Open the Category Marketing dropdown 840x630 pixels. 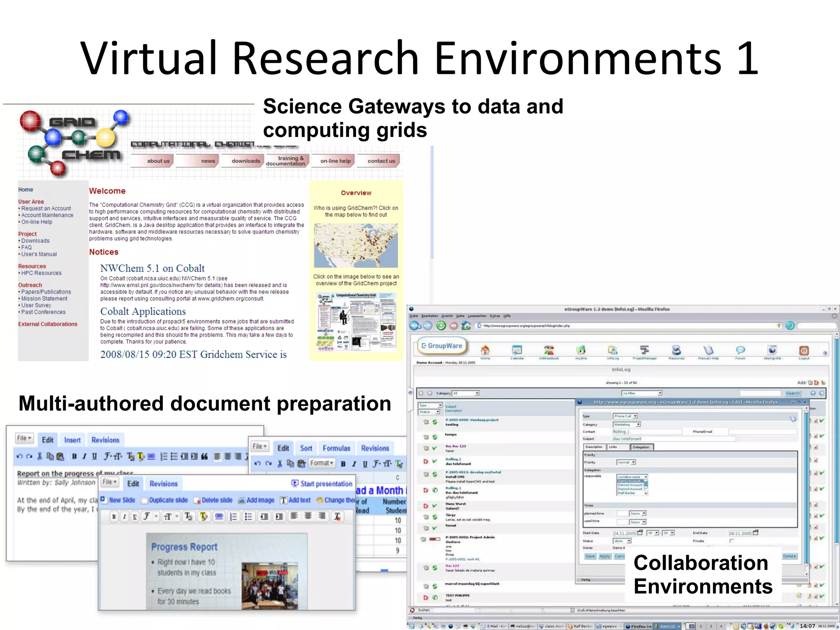coord(627,425)
